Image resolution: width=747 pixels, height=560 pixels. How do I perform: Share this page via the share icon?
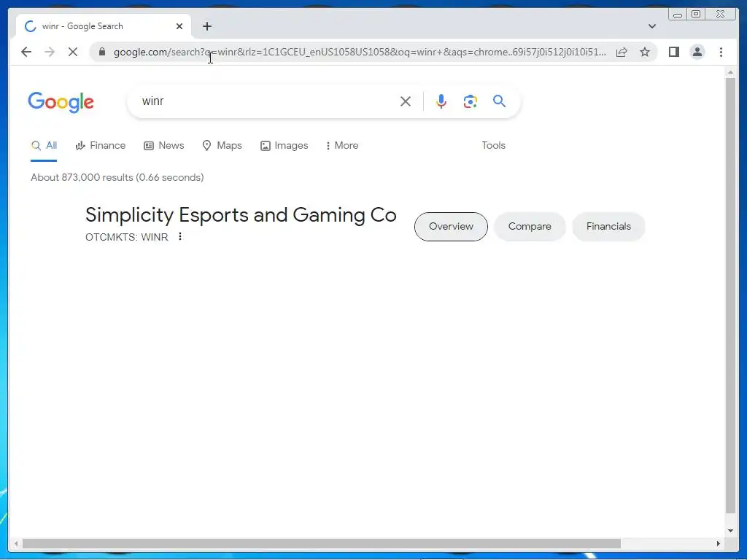622,52
